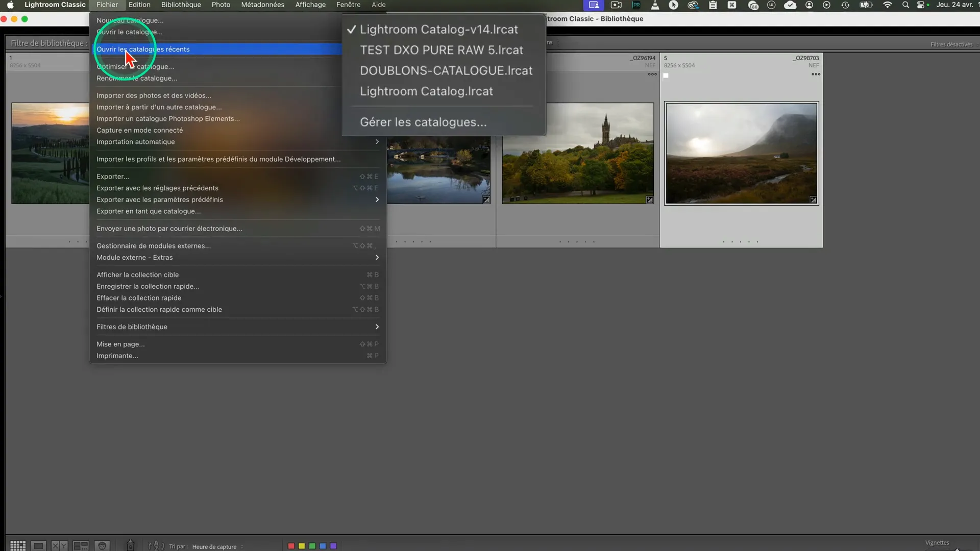980x551 pixels.
Task: Click the Creative Cloud menu bar icon
Action: pyautogui.click(x=693, y=5)
